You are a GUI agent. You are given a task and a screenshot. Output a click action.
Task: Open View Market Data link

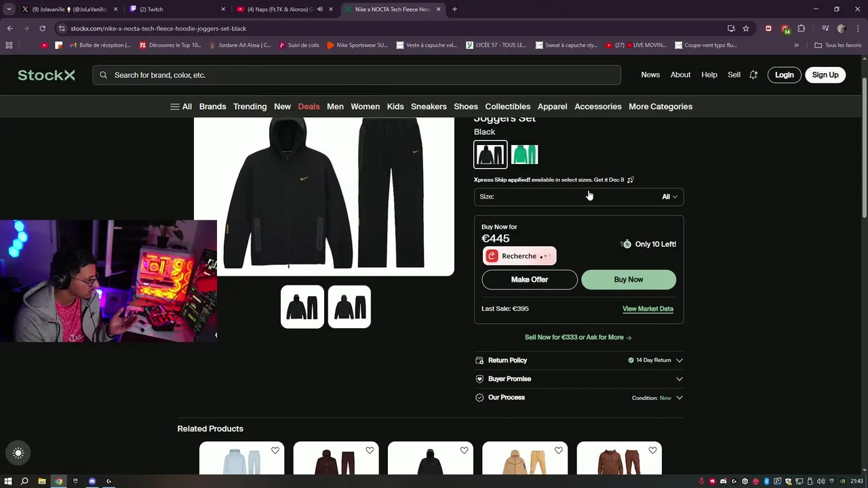[x=648, y=309]
